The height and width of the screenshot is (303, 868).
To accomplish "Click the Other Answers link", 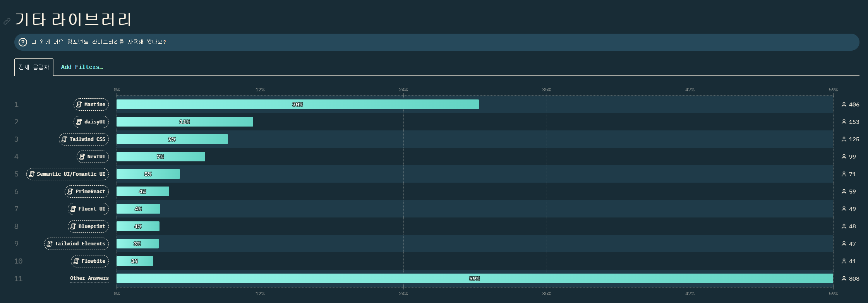I will [89, 278].
